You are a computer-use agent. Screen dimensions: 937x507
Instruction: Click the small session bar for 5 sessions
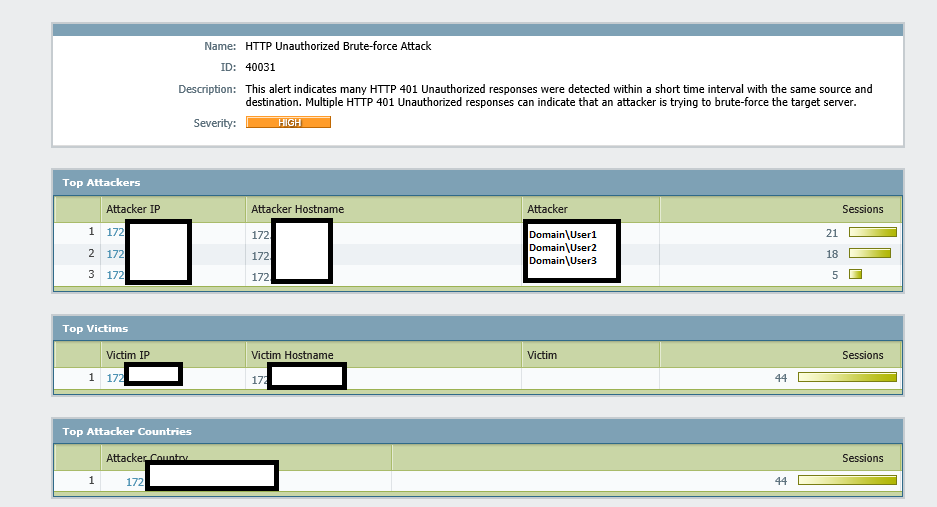pos(855,274)
